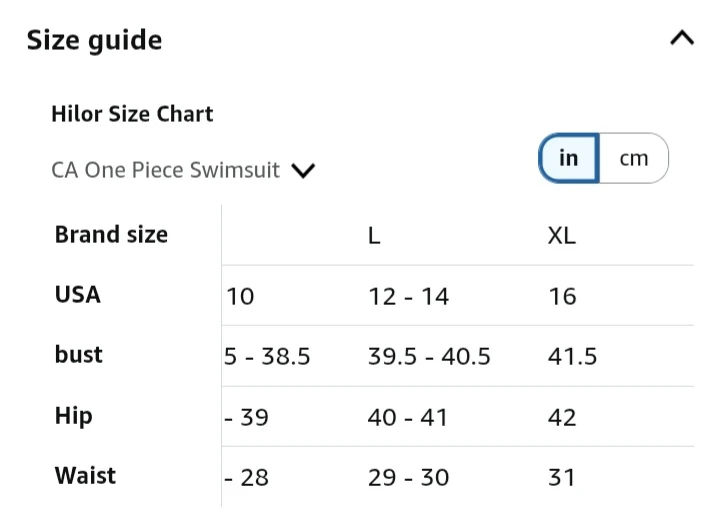Click the USA row label
The image size is (717, 512).
(x=78, y=295)
